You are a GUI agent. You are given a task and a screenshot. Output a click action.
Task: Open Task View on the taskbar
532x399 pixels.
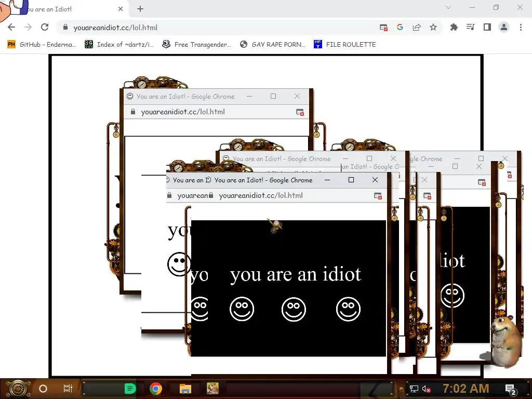68,389
